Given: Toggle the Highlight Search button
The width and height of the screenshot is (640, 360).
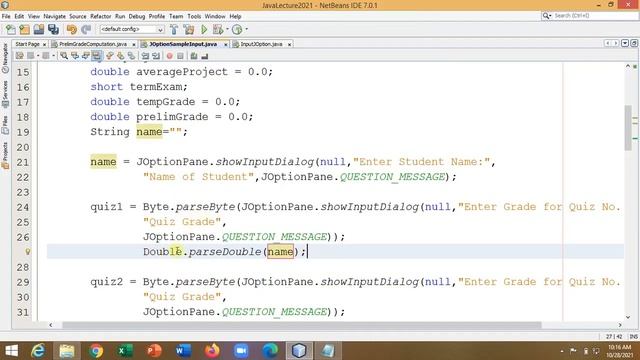Looking at the screenshot, I should click(97, 56).
